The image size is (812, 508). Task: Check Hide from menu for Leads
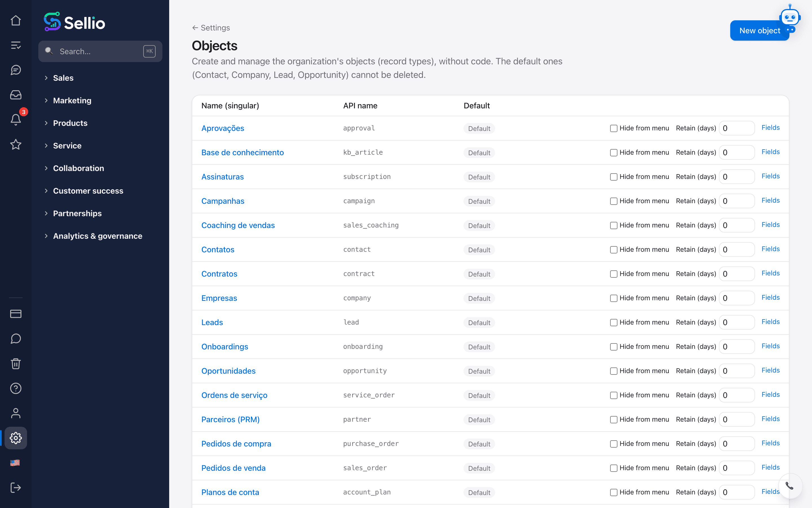(614, 323)
